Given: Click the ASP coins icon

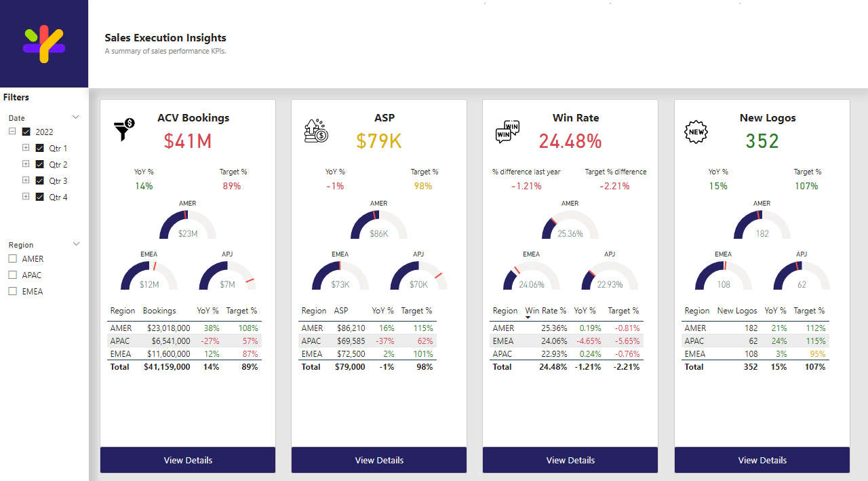Looking at the screenshot, I should [x=316, y=130].
